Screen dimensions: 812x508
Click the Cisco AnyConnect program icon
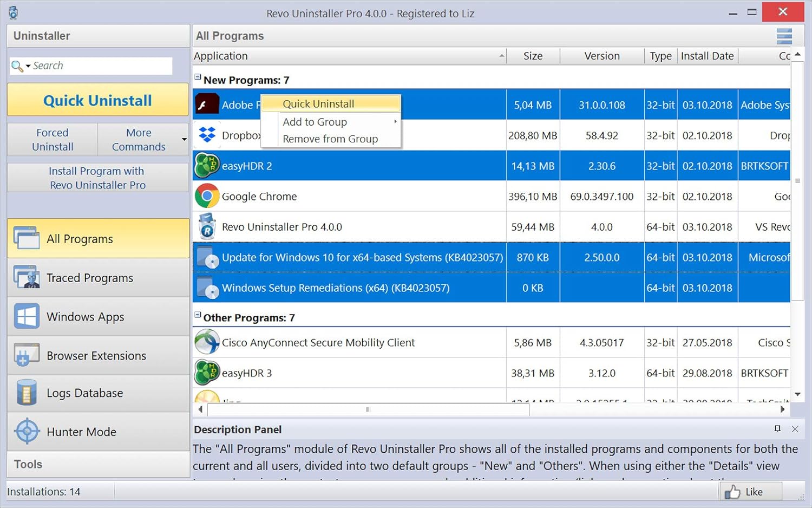(x=207, y=342)
